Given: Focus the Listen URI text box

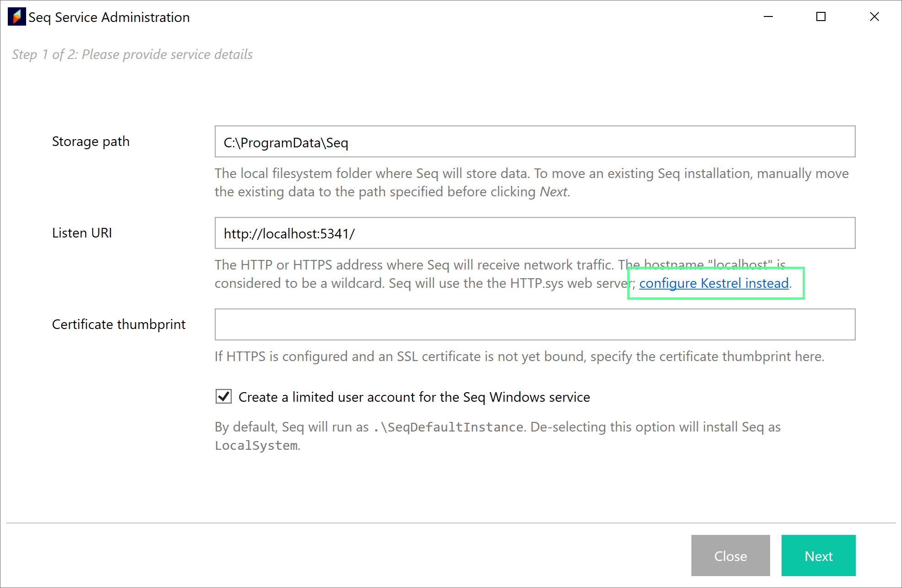Looking at the screenshot, I should point(534,233).
